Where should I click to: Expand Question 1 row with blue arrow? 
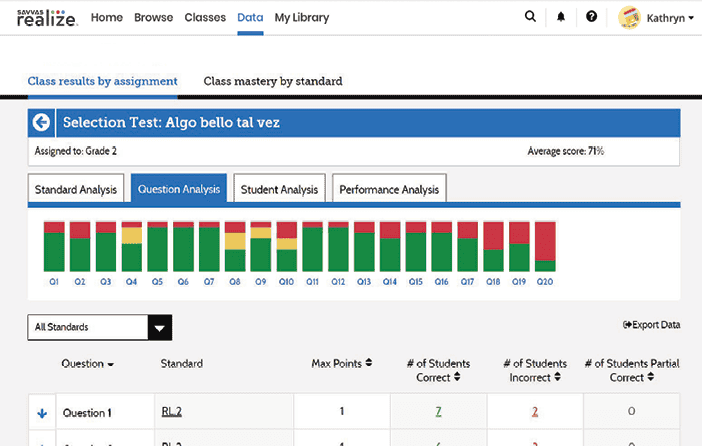[x=41, y=412]
